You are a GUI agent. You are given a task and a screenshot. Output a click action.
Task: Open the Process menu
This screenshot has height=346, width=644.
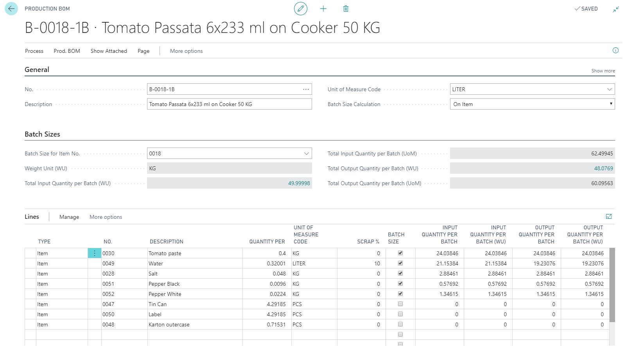pyautogui.click(x=34, y=51)
